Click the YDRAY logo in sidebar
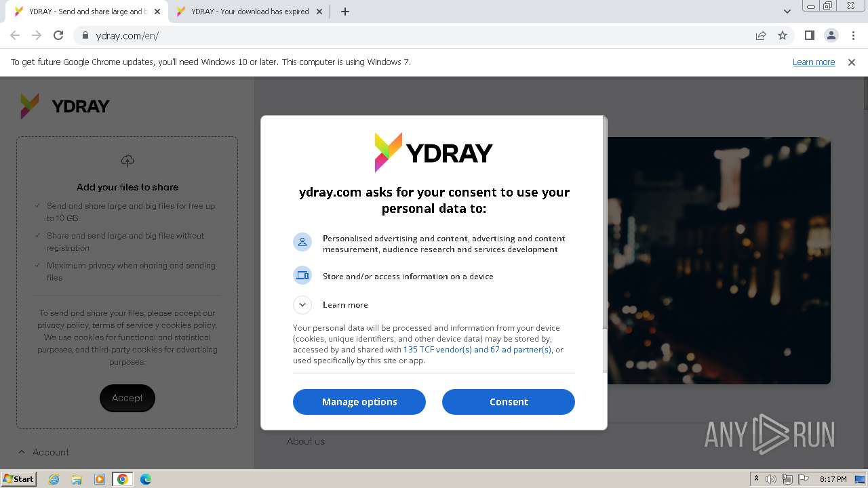Screen dimensions: 868x488 (65, 106)
